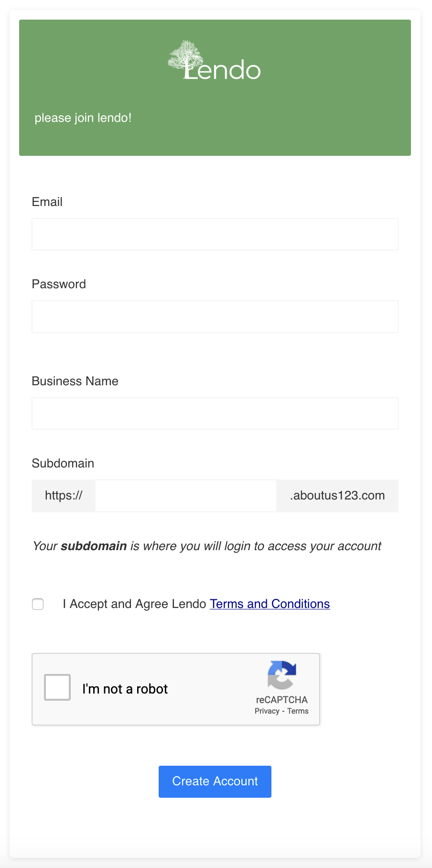Click the Lendo wordmark in header
This screenshot has width=432, height=868.
coord(222,70)
